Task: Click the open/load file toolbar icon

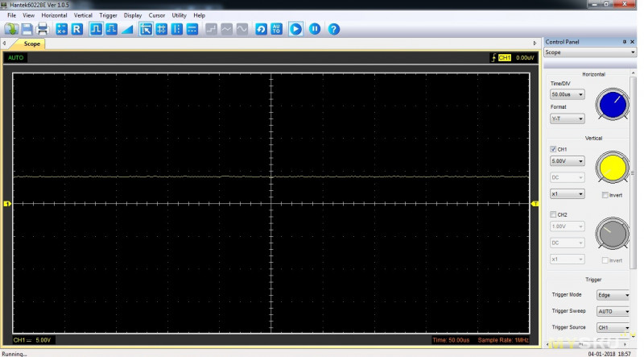Action: (11, 29)
